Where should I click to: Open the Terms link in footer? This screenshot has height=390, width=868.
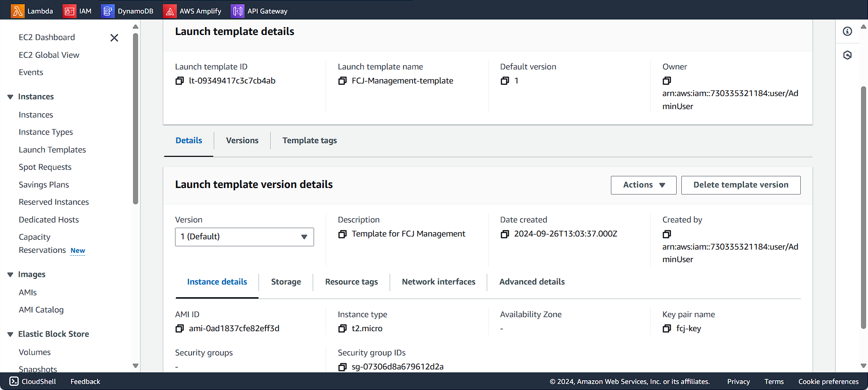pyautogui.click(x=774, y=382)
